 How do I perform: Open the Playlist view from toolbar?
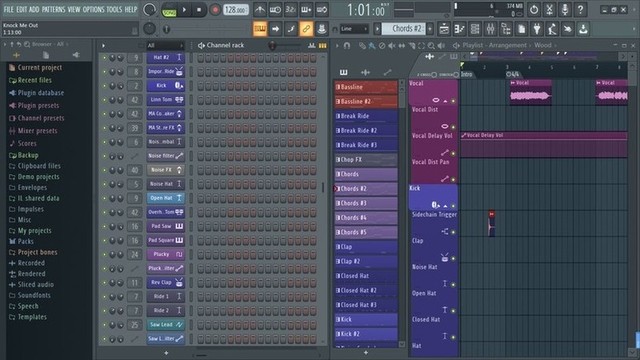(x=444, y=29)
